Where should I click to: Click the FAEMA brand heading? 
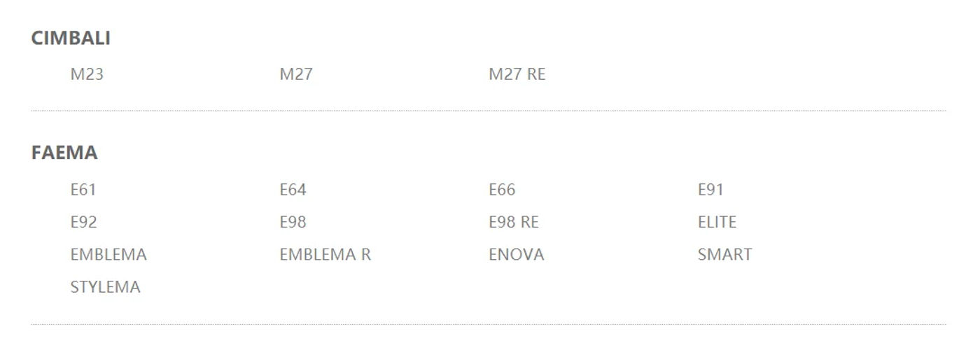coord(64,153)
